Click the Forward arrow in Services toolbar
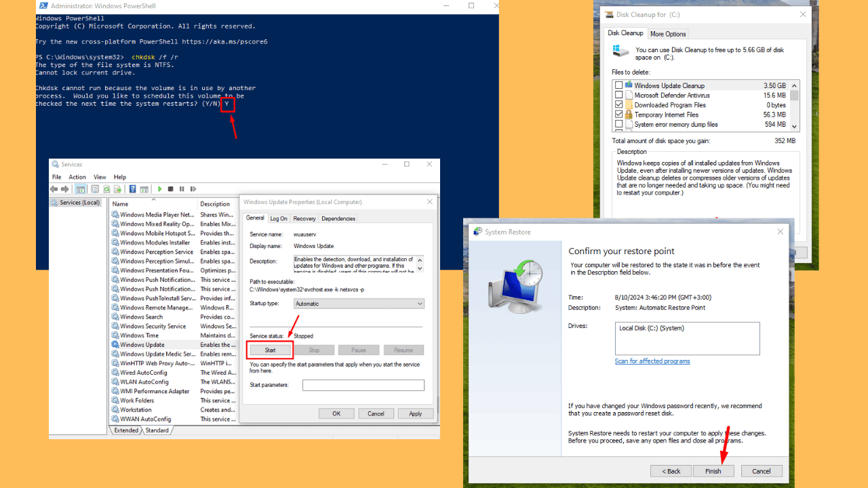Image resolution: width=868 pixels, height=488 pixels. click(x=65, y=189)
